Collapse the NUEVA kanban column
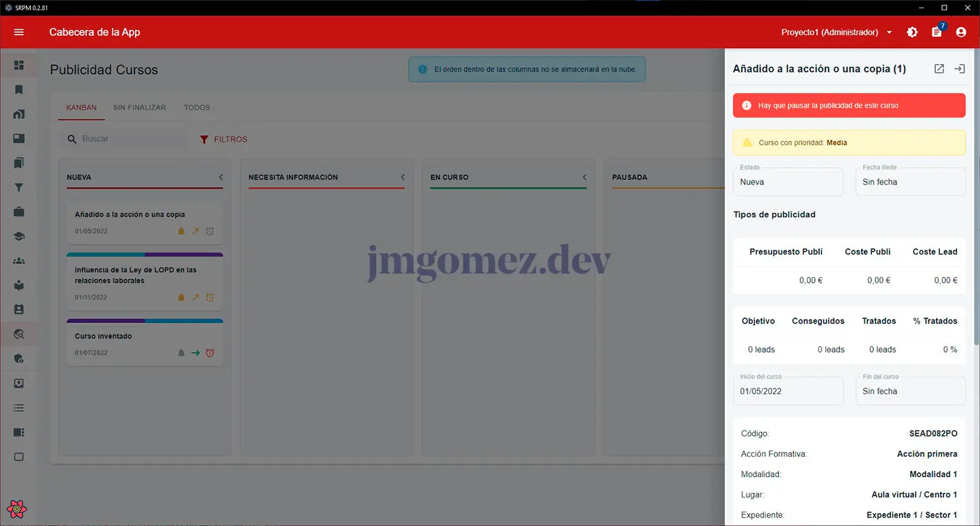This screenshot has height=526, width=980. click(221, 177)
